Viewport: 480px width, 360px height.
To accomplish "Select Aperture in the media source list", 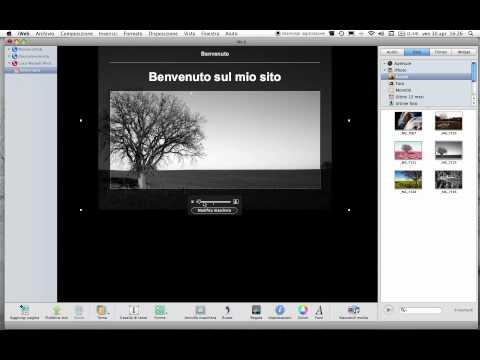I will point(403,63).
